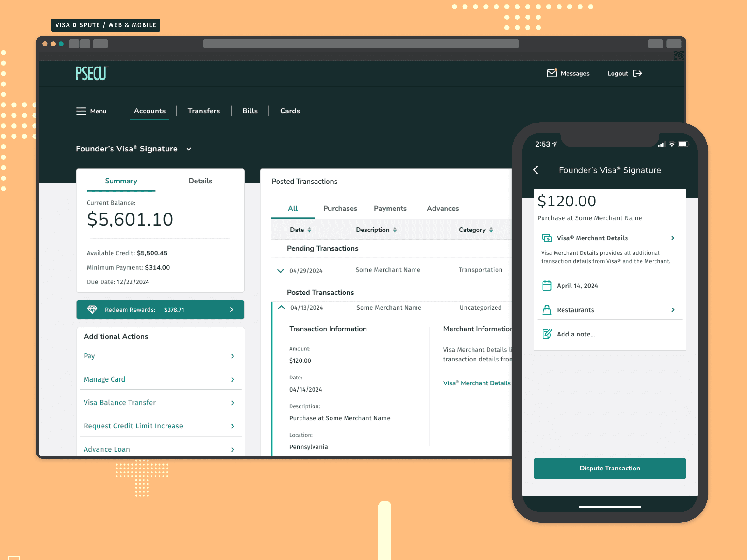Go to the Accounts nav tab
The width and height of the screenshot is (747, 560).
tap(150, 111)
